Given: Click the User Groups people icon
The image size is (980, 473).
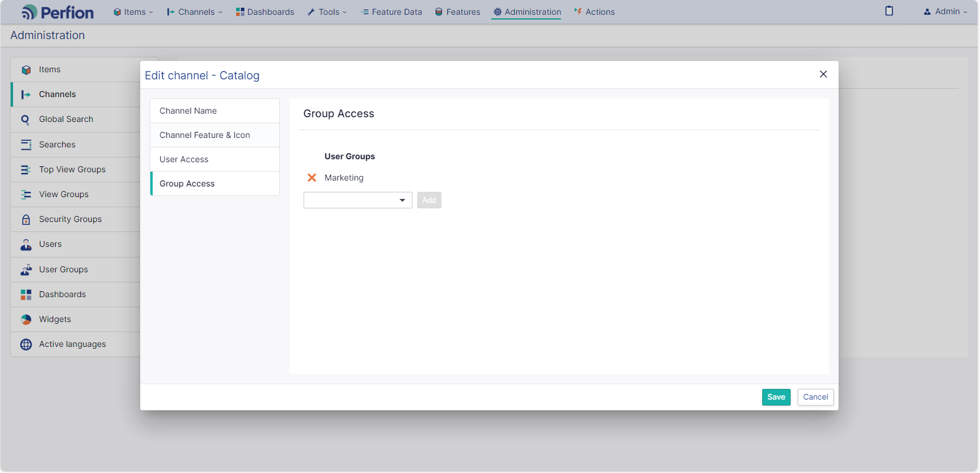Looking at the screenshot, I should tap(26, 270).
